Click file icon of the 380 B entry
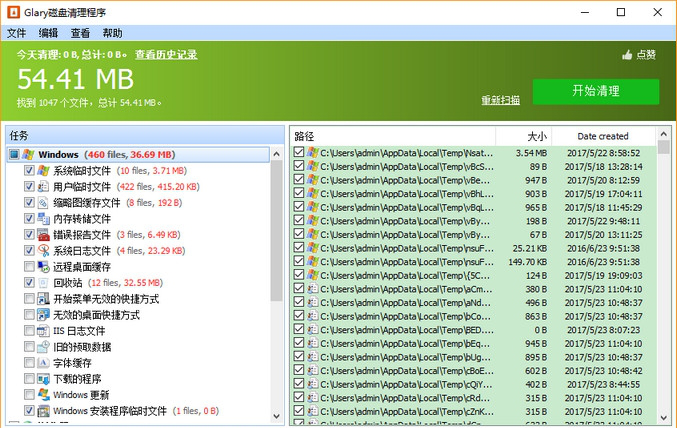Image resolution: width=677 pixels, height=445 pixels. click(313, 289)
